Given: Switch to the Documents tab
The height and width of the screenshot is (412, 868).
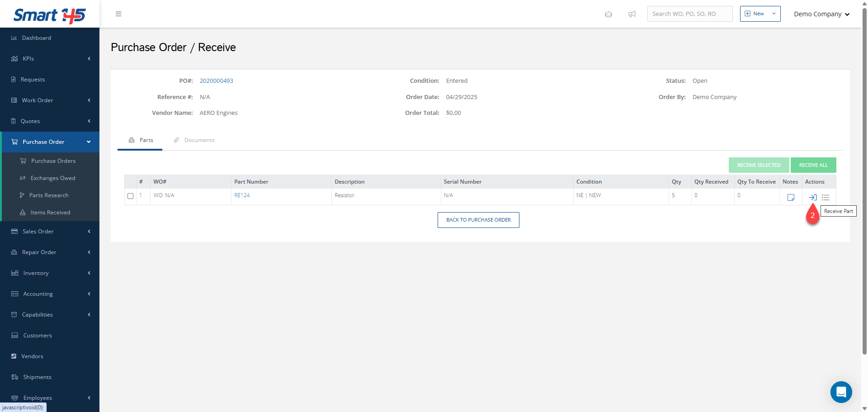Looking at the screenshot, I should (x=194, y=140).
